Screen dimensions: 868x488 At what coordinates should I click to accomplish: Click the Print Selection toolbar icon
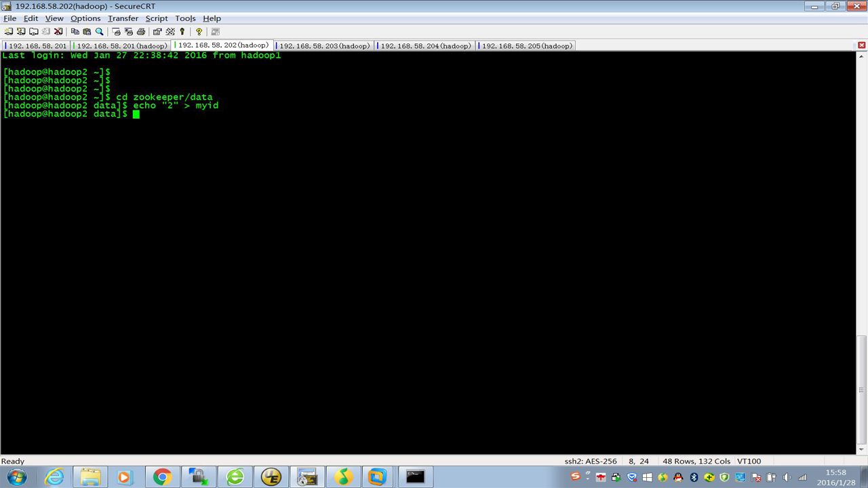(x=128, y=31)
